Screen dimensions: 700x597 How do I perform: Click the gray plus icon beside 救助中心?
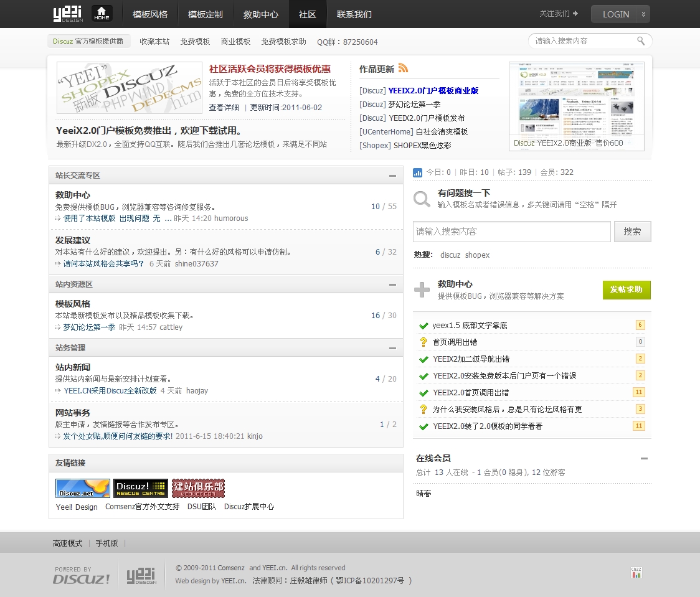point(422,289)
